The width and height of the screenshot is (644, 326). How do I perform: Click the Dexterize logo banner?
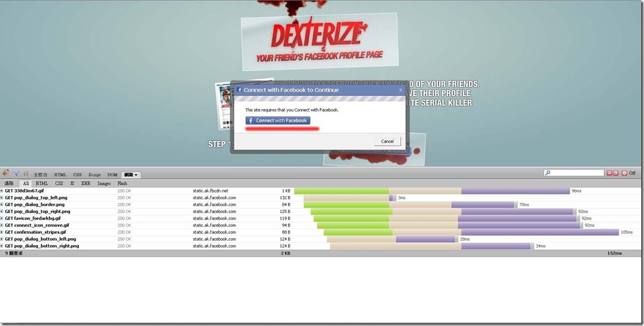pos(319,41)
